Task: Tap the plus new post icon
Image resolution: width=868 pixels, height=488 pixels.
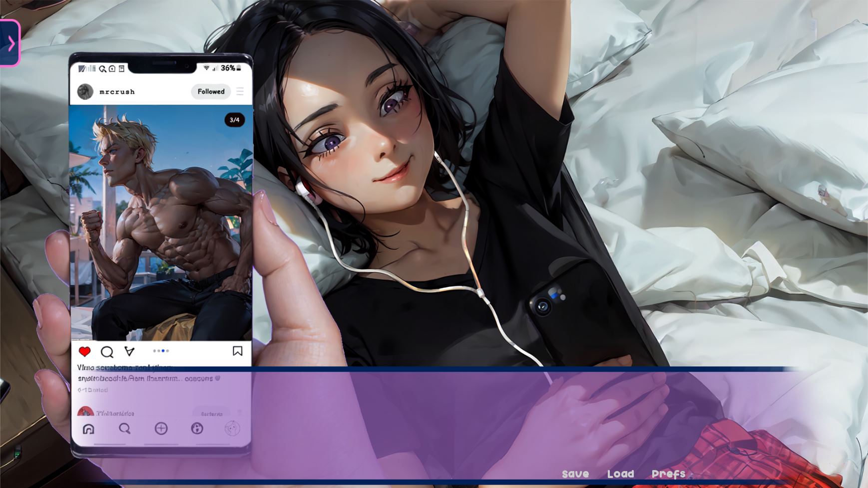Action: pyautogui.click(x=161, y=429)
